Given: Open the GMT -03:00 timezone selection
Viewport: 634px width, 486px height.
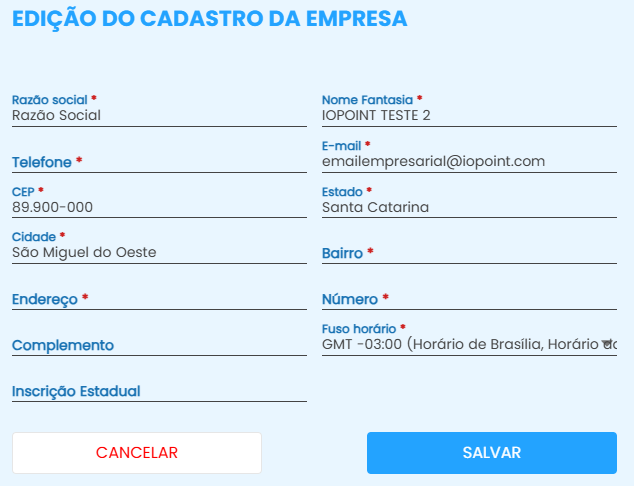Looking at the screenshot, I should (460, 345).
